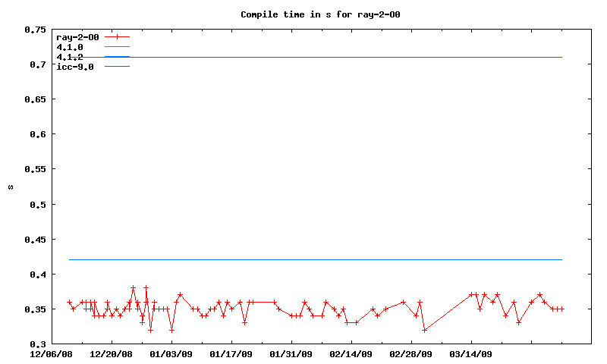Select the 02/28/09 date on x-axis
Viewport: 607px width, 364px height.
point(411,353)
